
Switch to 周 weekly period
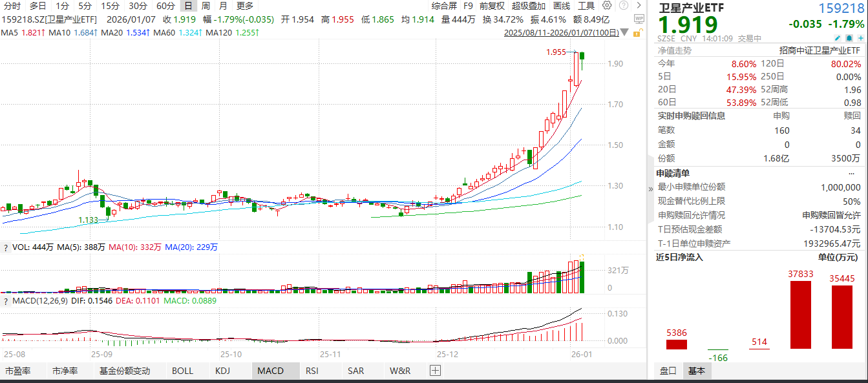coord(206,6)
